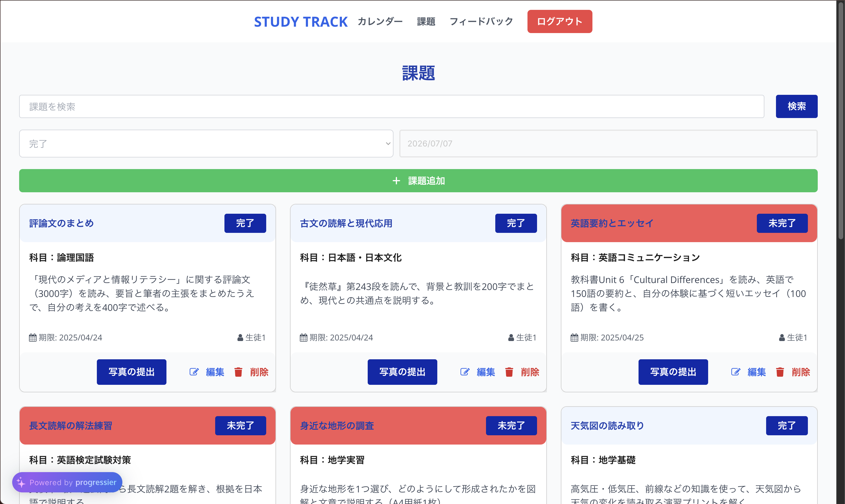Click 期限: 2025/04/25 text

coord(612,338)
